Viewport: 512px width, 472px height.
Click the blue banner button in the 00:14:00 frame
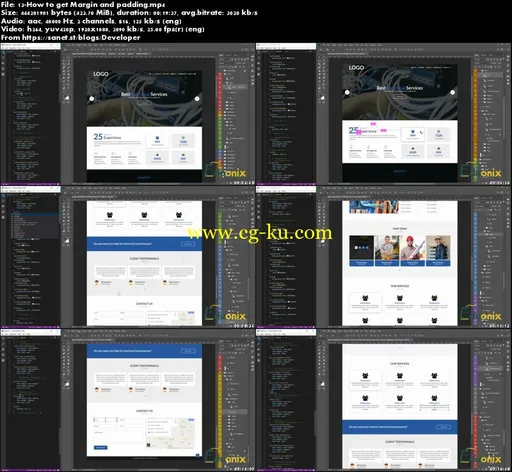pos(188,351)
